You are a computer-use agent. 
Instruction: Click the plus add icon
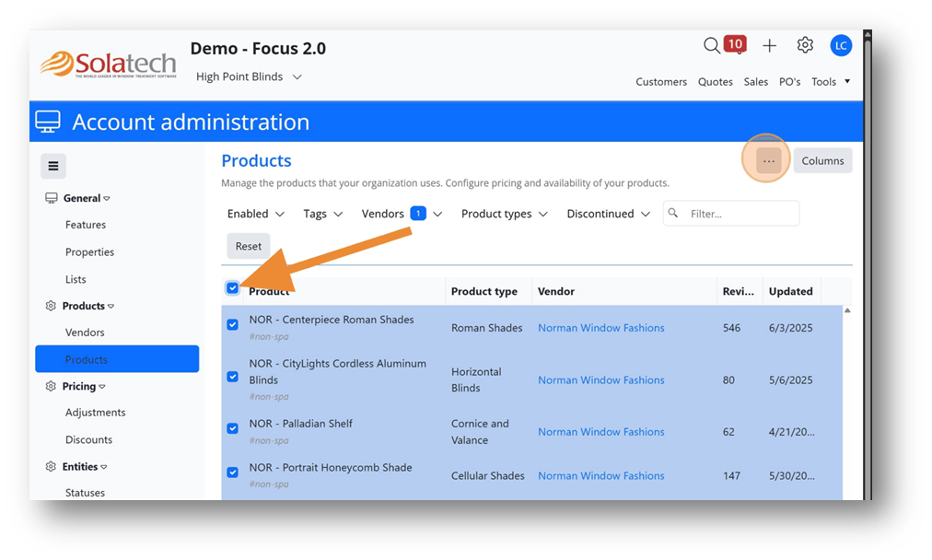[x=769, y=46]
